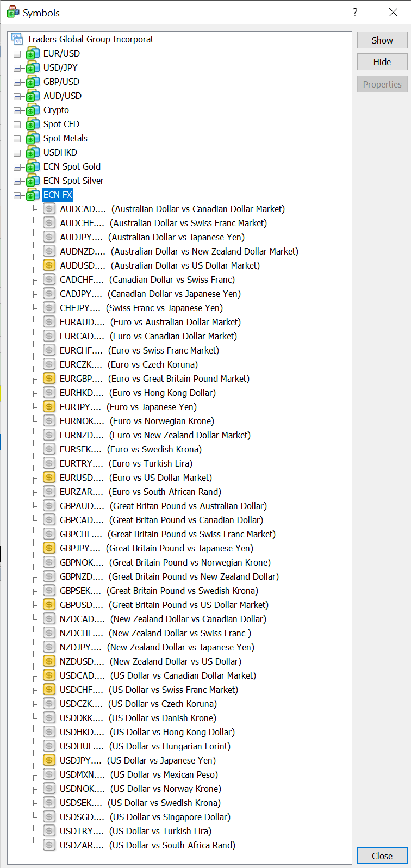Select the EURSEK symbol row

click(x=130, y=449)
